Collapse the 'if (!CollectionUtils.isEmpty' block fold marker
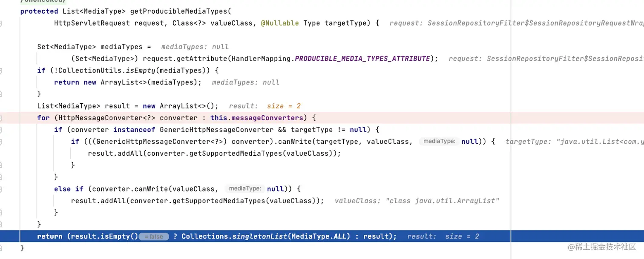Image resolution: width=644 pixels, height=259 pixels. [1, 70]
